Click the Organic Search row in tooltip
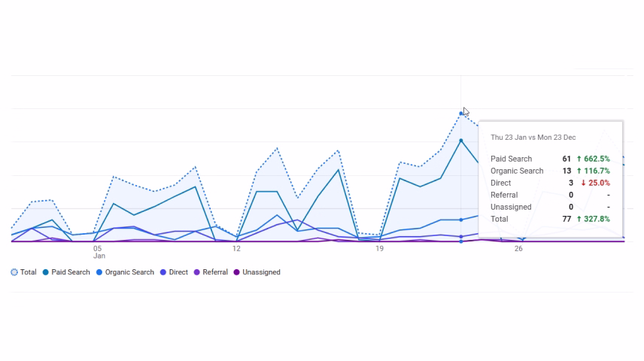The width and height of the screenshot is (644, 361). coord(551,171)
